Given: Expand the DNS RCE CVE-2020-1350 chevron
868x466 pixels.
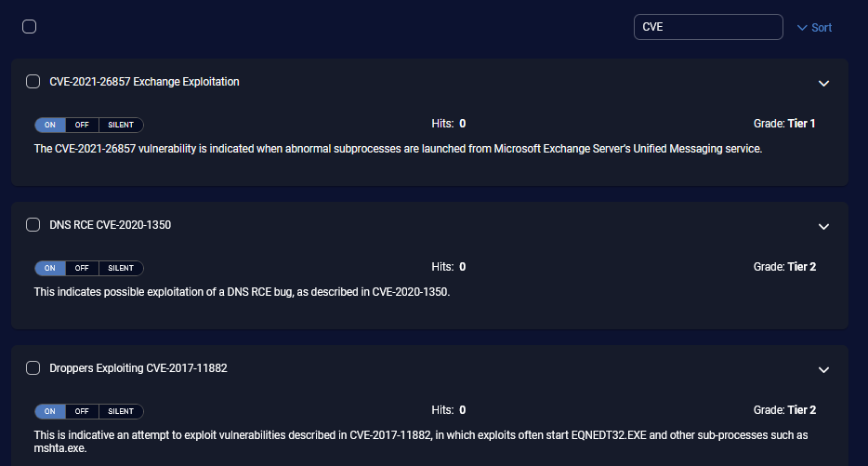Looking at the screenshot, I should (x=822, y=226).
